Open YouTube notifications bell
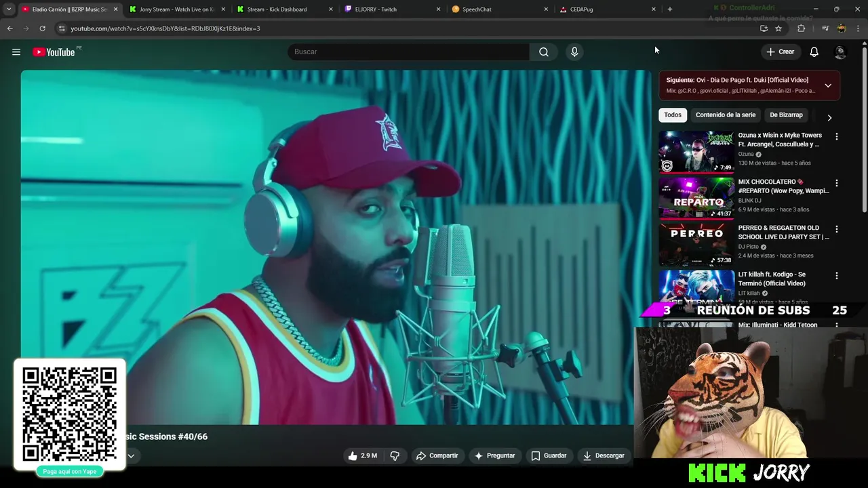 [x=814, y=52]
